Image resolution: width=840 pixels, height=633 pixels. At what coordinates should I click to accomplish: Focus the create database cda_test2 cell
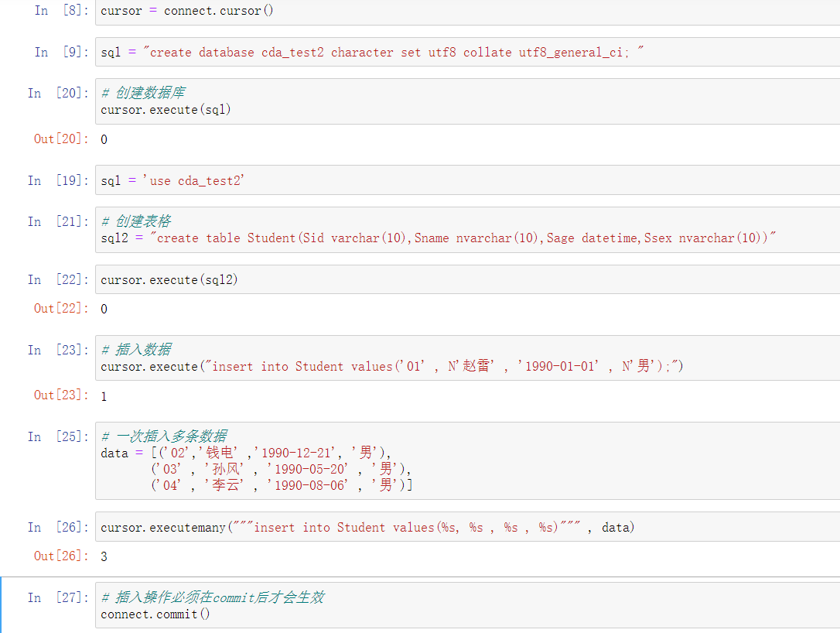(464, 52)
